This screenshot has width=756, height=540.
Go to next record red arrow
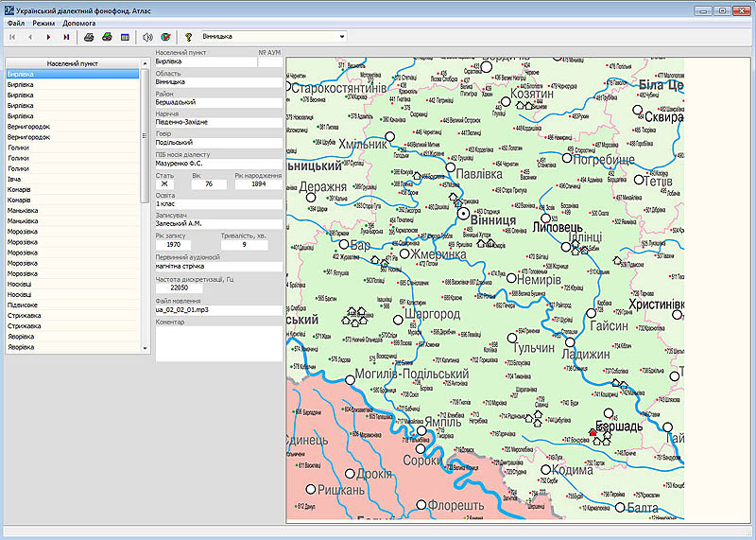coord(48,37)
